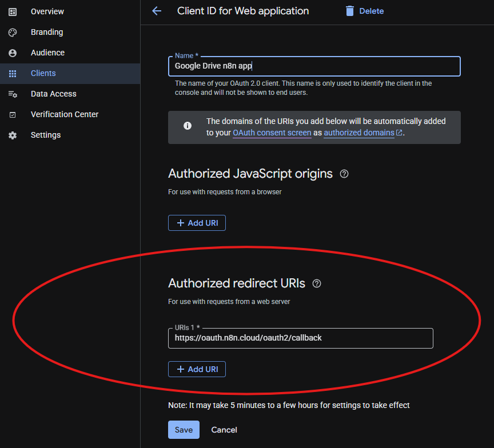Click the OAuth 2.0 client name helper text

304,88
